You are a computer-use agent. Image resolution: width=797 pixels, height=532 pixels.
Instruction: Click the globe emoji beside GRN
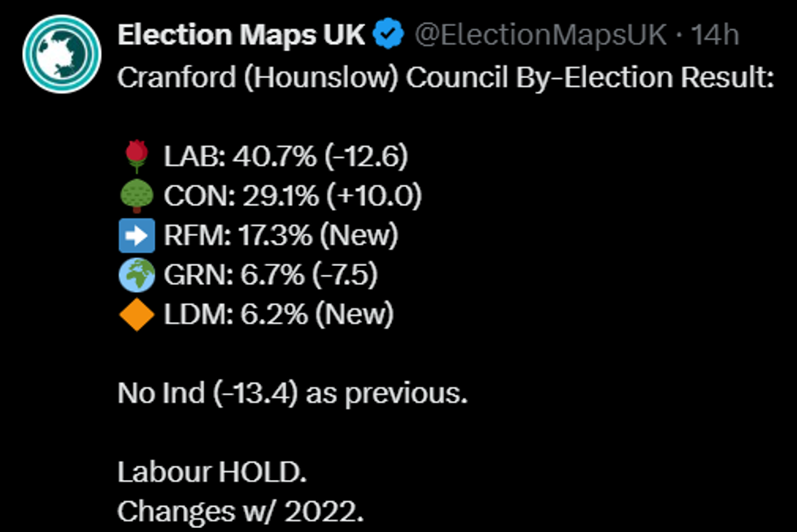(136, 275)
